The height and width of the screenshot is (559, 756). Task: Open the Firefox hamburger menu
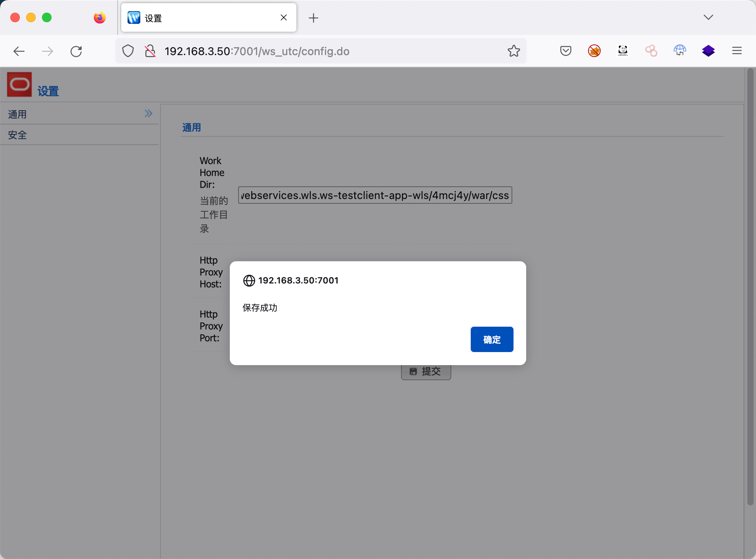pyautogui.click(x=737, y=51)
